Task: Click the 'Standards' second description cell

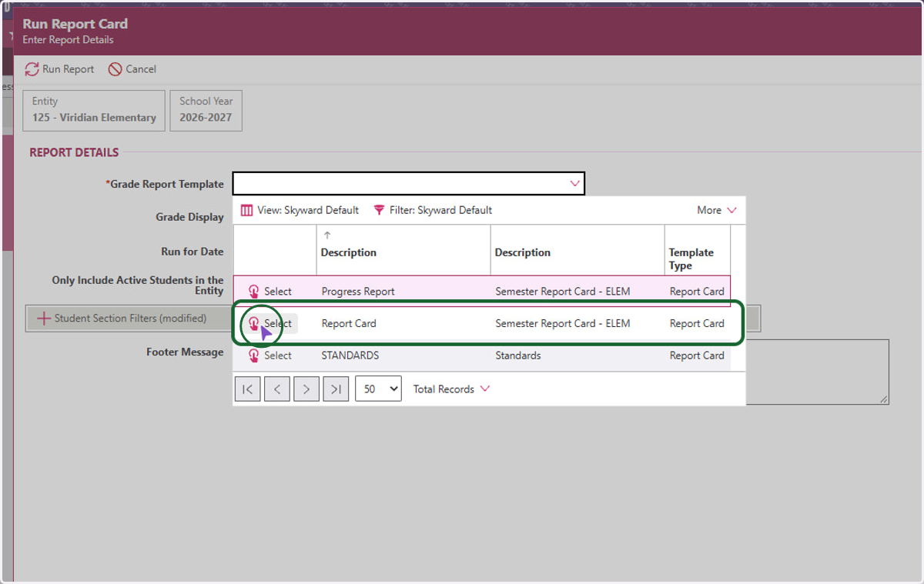Action: (x=518, y=355)
